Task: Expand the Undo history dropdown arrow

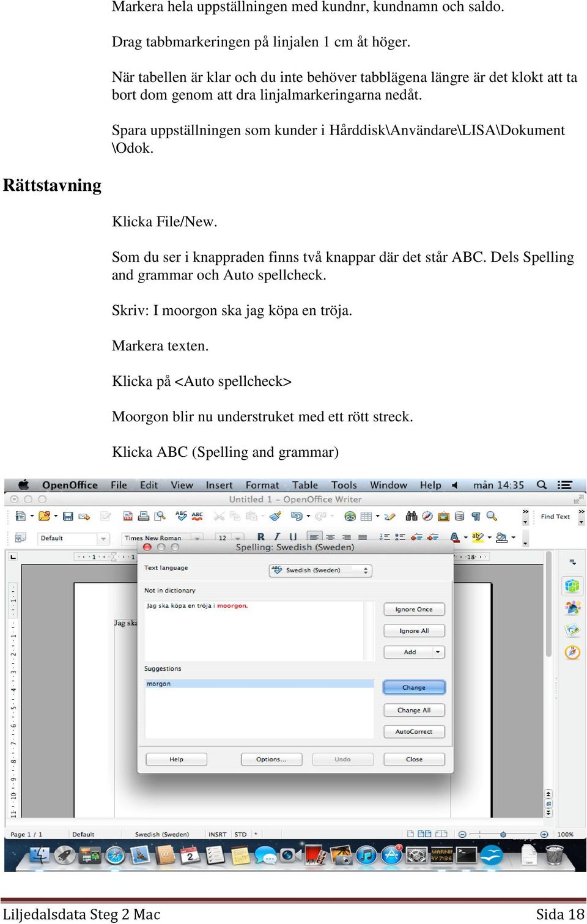Action: coord(308,517)
